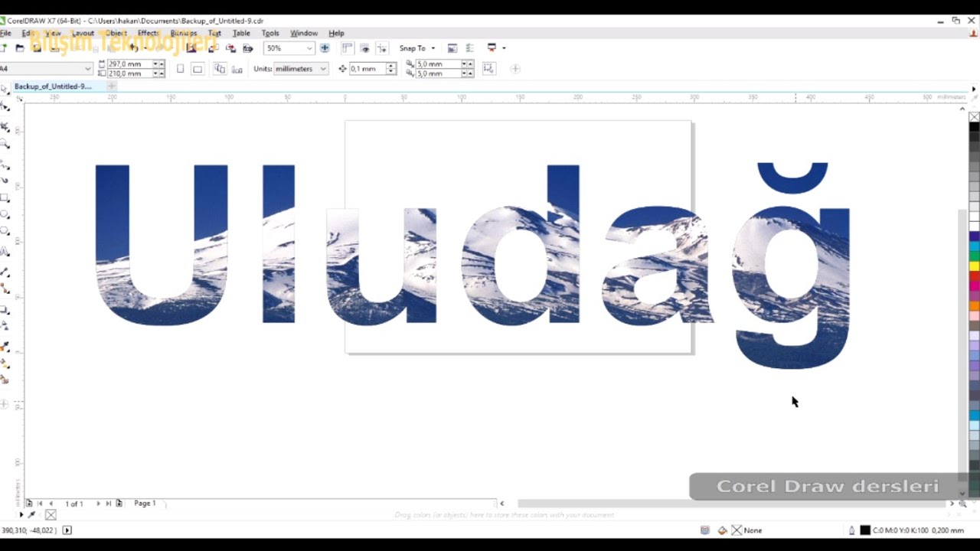Select the Rectangle tool
This screenshot has width=980, height=551.
[5, 197]
